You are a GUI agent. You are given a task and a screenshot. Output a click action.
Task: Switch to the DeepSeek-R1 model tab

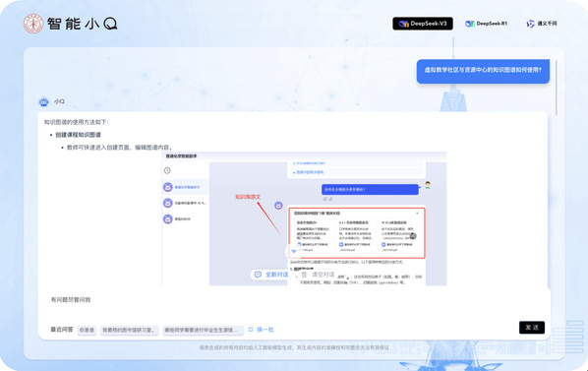pyautogui.click(x=486, y=24)
